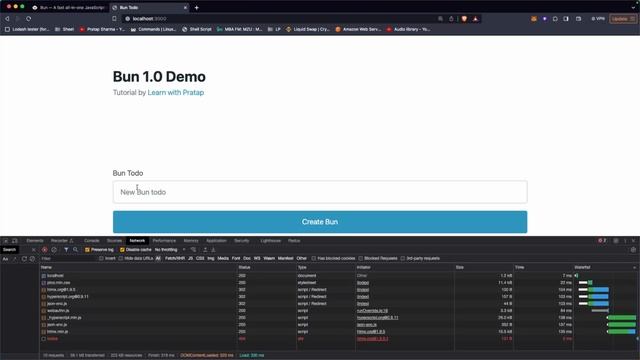Image resolution: width=640 pixels, height=360 pixels.
Task: Toggle the Hide data URLs checkbox
Action: 121,258
